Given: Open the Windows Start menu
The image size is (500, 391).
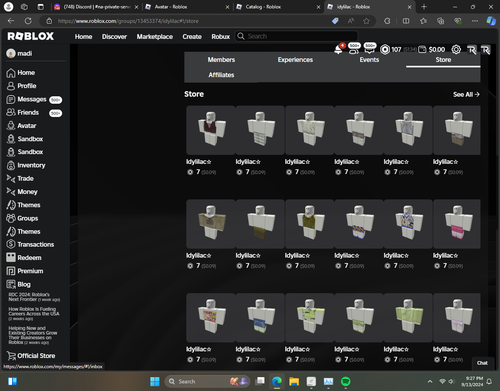Looking at the screenshot, I should click(155, 381).
